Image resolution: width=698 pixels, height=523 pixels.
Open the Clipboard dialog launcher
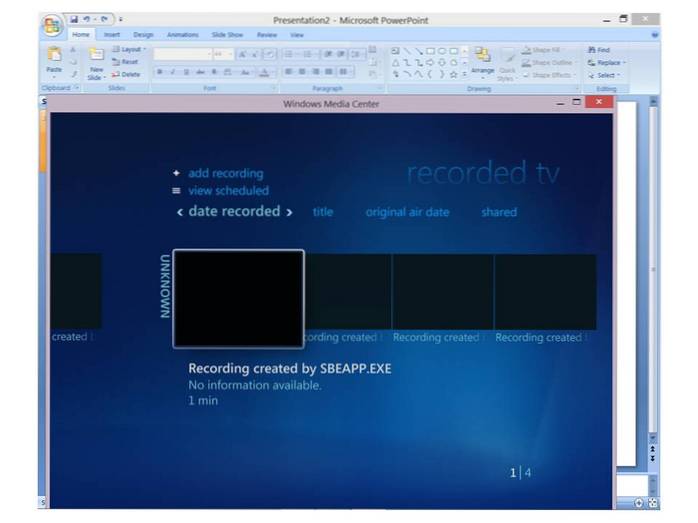77,88
